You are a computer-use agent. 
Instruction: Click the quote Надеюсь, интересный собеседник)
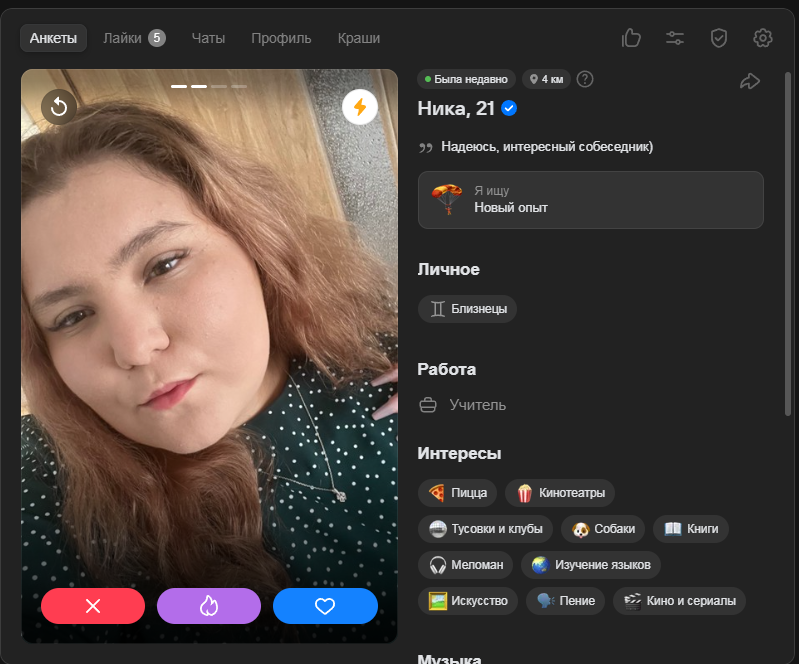point(547,147)
